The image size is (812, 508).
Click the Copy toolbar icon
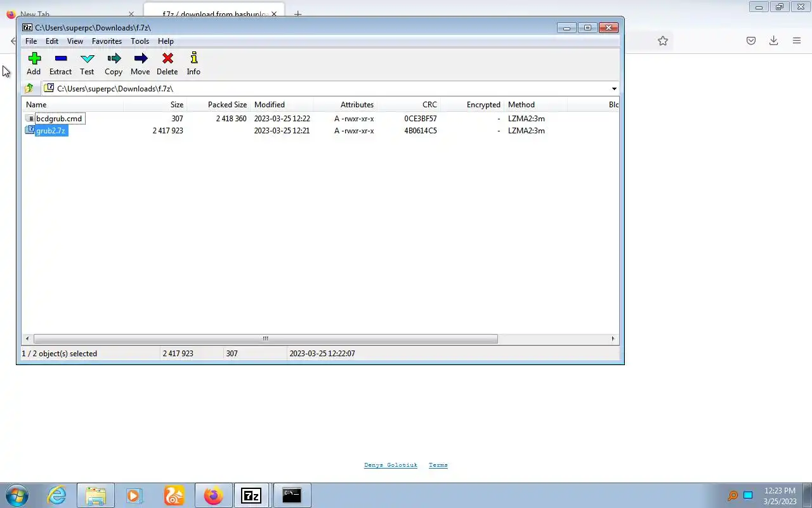(x=114, y=58)
